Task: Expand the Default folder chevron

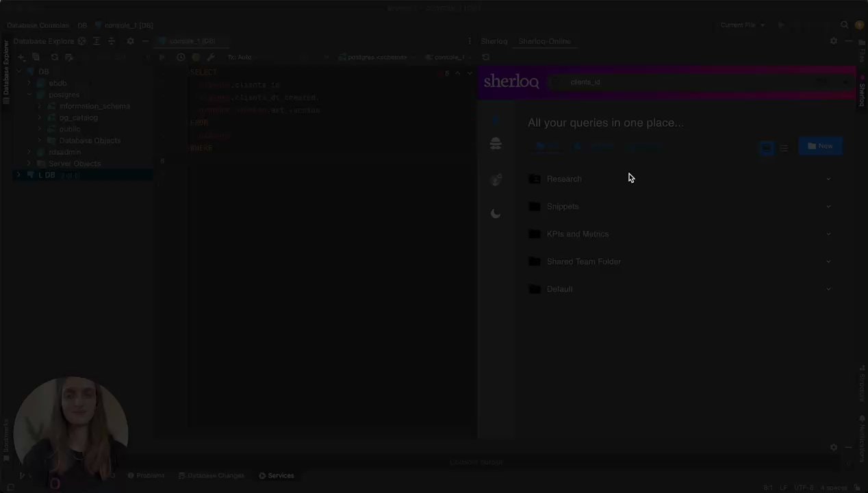Action: point(828,289)
